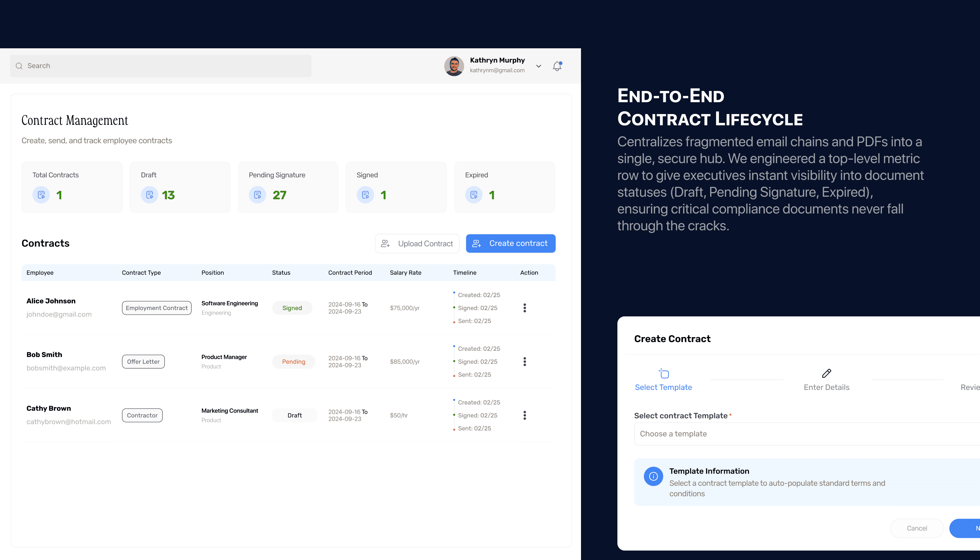The height and width of the screenshot is (560, 980).
Task: Click the Template Information info icon
Action: pyautogui.click(x=653, y=477)
